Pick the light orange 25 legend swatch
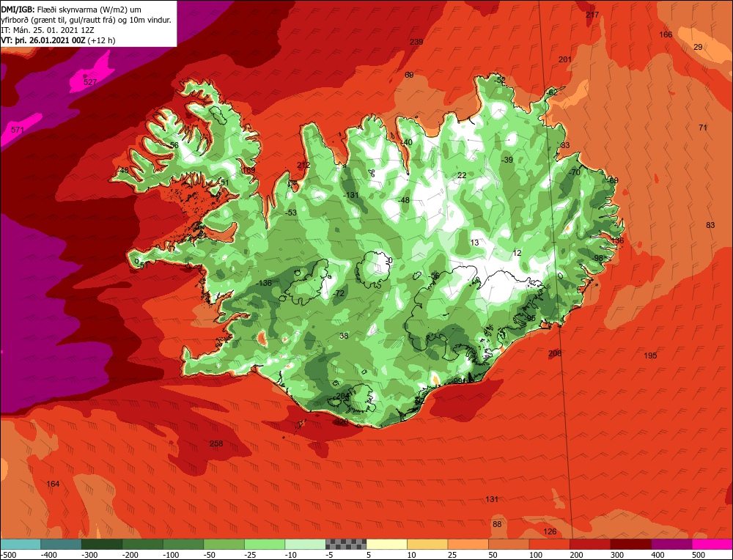Viewport: 733px width, 560px height. (468, 544)
